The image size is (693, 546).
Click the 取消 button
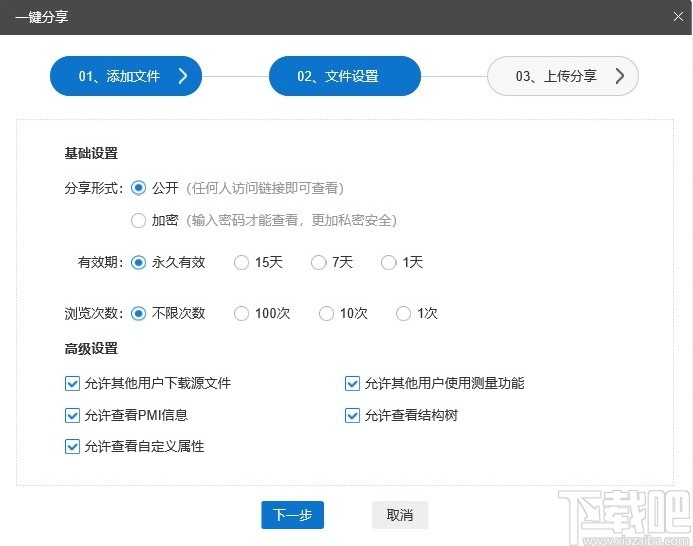pyautogui.click(x=400, y=515)
